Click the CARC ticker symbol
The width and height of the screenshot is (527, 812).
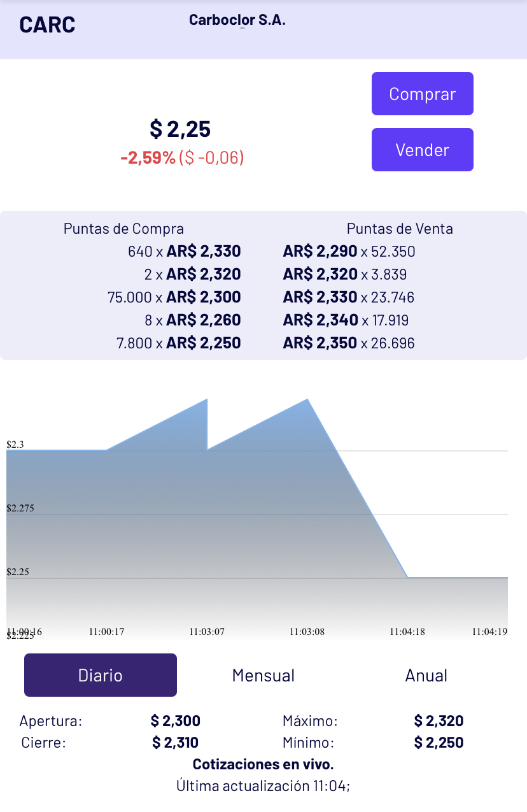(47, 25)
